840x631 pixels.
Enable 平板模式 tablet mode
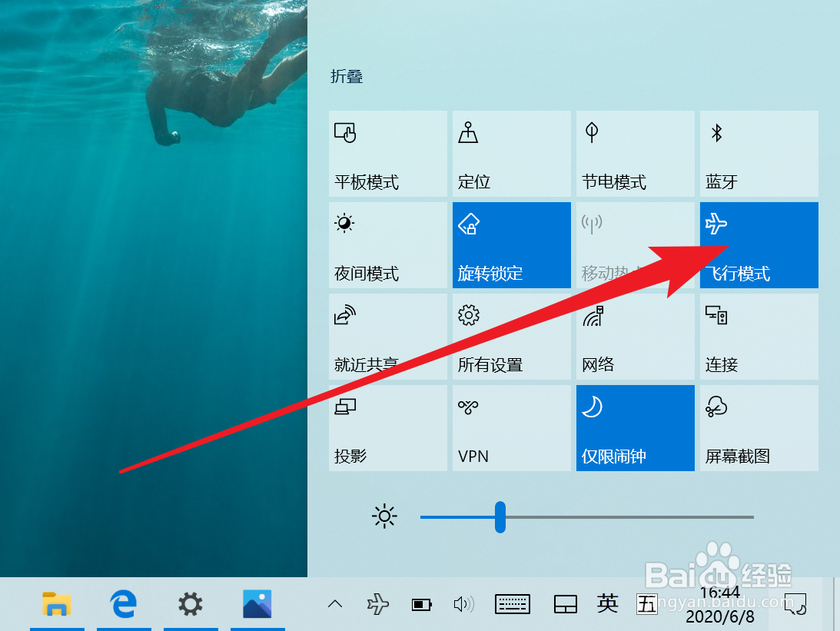tap(387, 154)
